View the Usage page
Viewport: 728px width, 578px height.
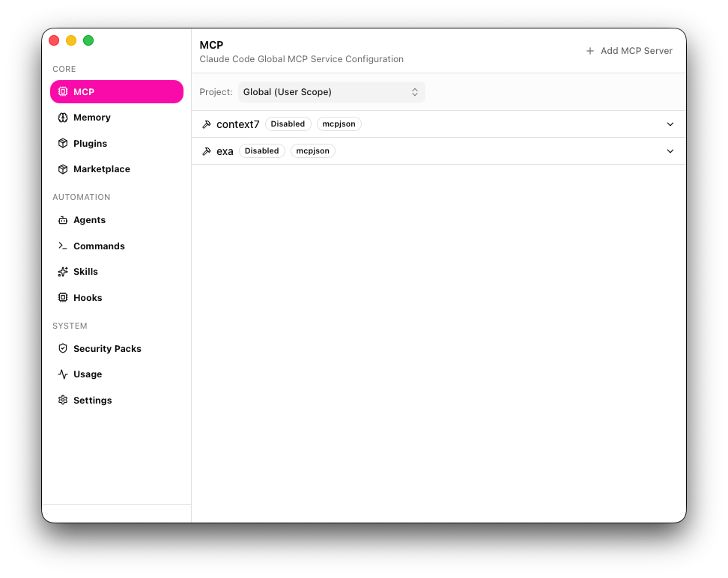[117, 374]
